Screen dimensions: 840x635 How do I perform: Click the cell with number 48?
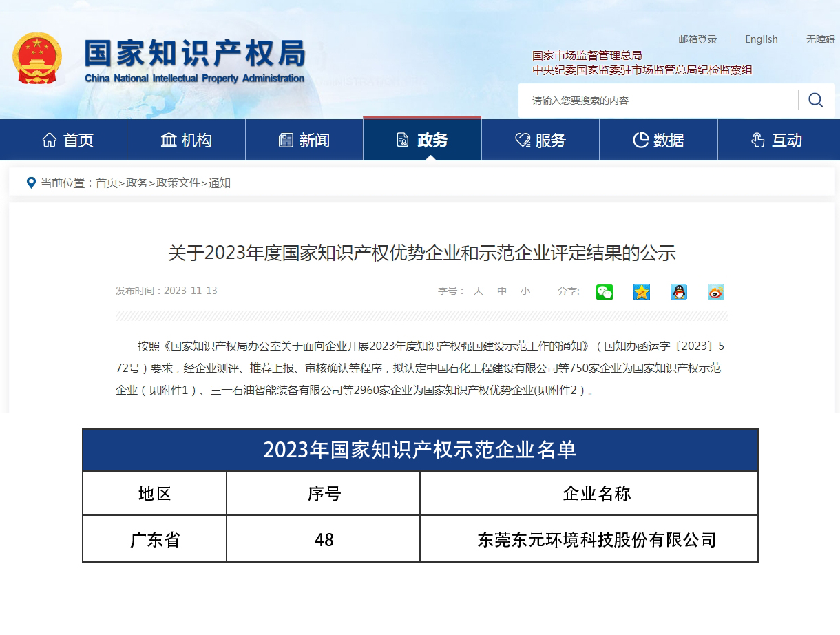coord(324,539)
